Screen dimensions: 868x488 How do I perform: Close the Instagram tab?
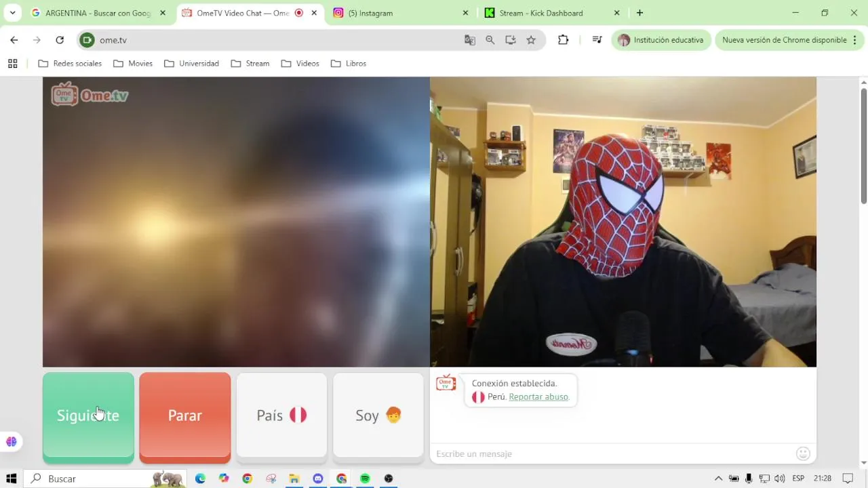[465, 13]
